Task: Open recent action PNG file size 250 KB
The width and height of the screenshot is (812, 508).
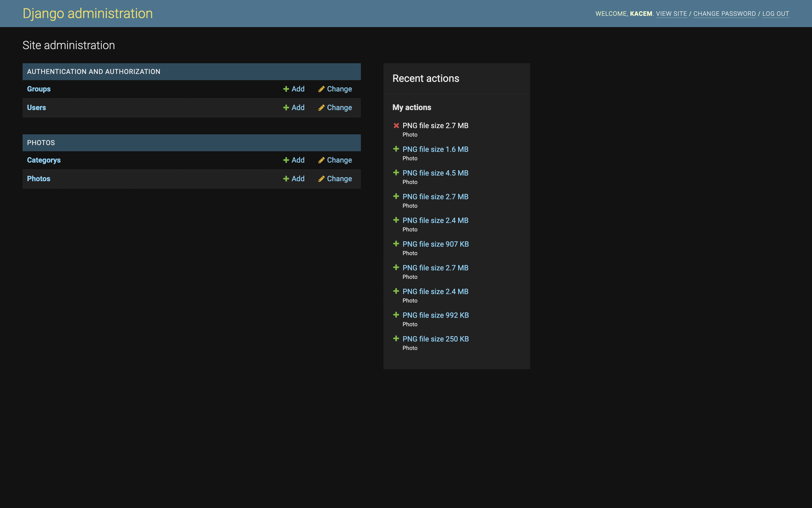Action: pyautogui.click(x=436, y=339)
